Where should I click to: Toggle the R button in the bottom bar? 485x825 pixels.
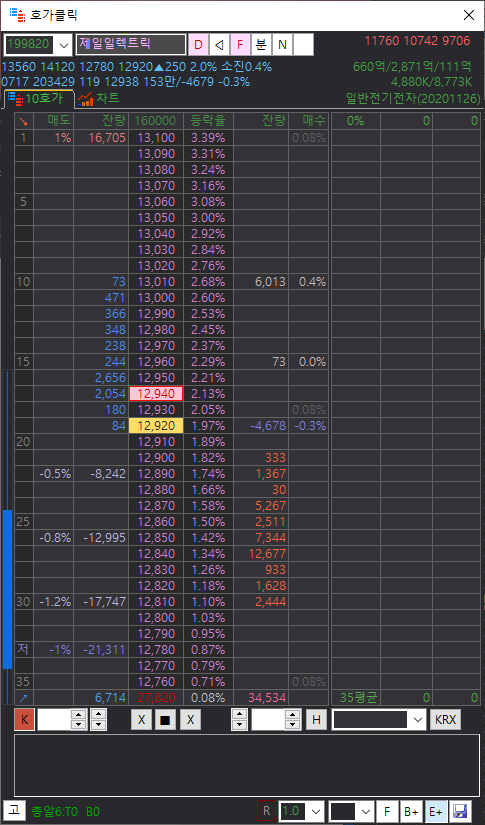point(266,811)
